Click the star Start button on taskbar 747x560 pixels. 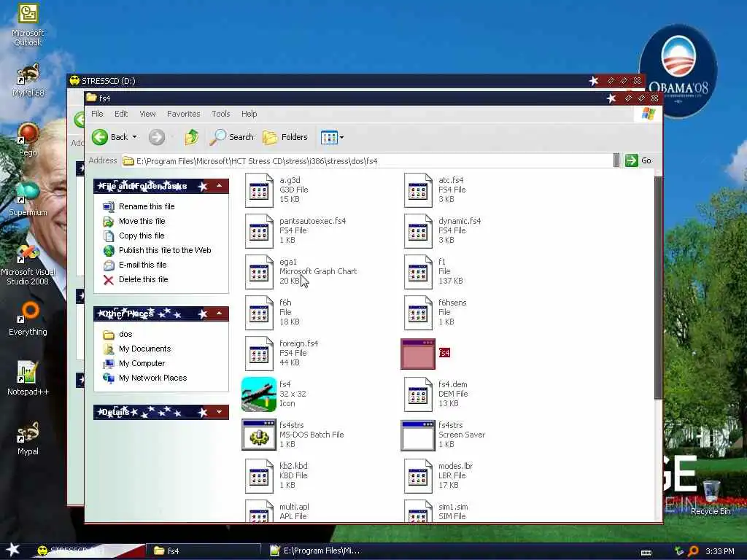13,550
